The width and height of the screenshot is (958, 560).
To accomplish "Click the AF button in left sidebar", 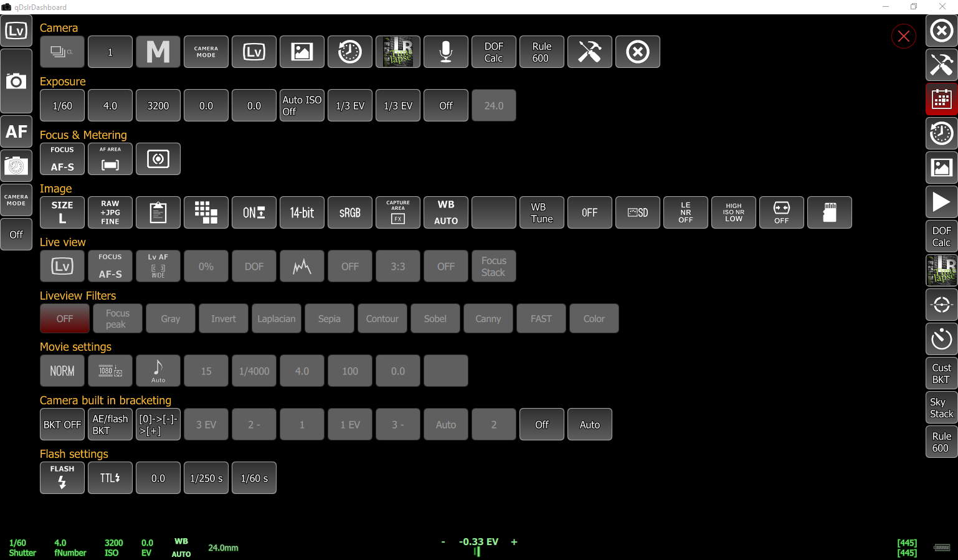I will pyautogui.click(x=16, y=131).
